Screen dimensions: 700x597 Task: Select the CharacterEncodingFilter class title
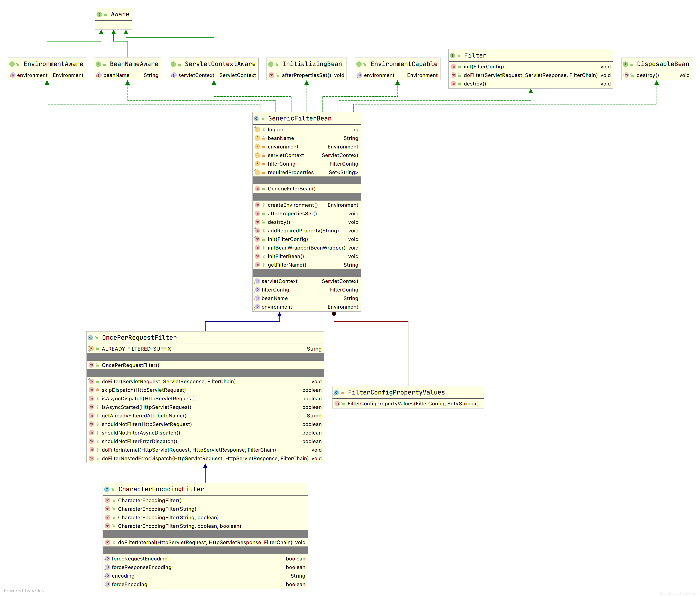(x=161, y=489)
